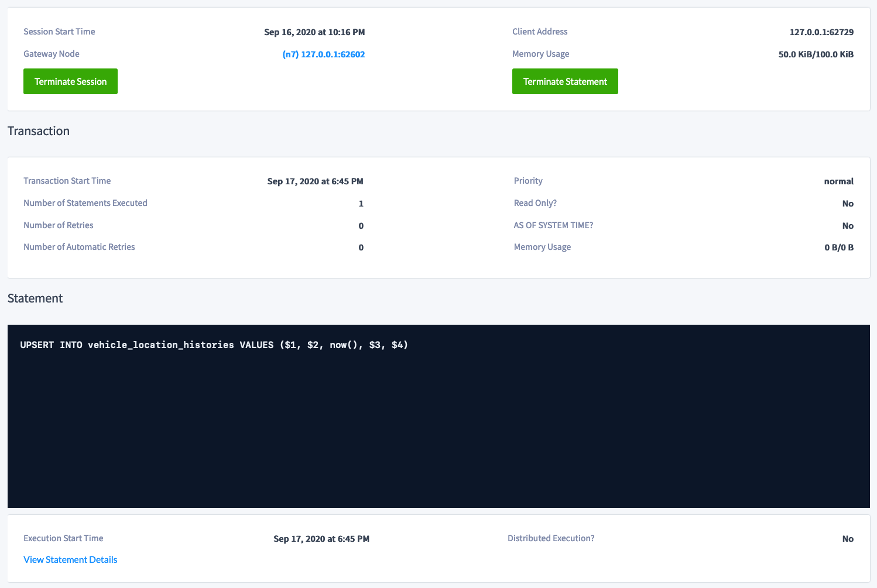
Task: Click the Transaction Start Time value
Action: coord(315,181)
